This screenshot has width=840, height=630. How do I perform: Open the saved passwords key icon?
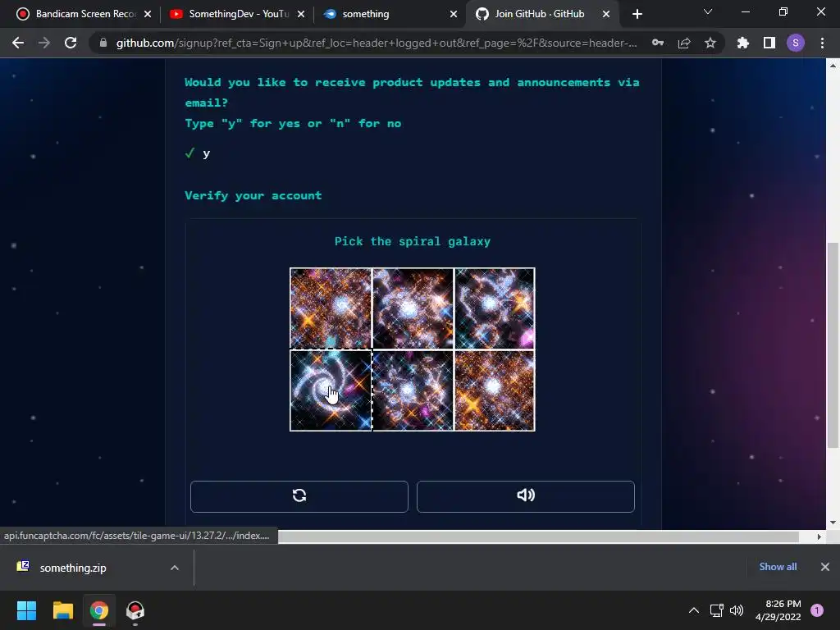[657, 43]
